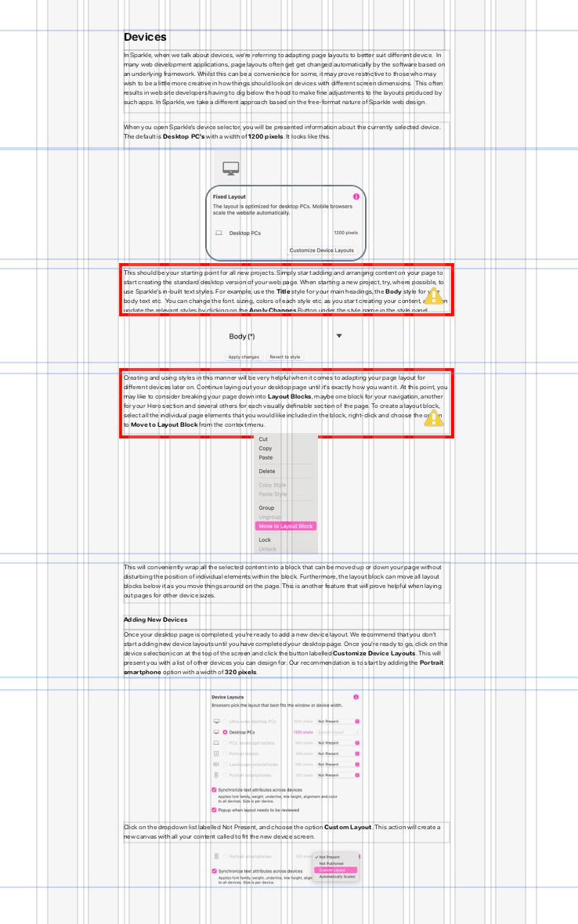Open the Body (*) style dropdown arrow

click(339, 336)
